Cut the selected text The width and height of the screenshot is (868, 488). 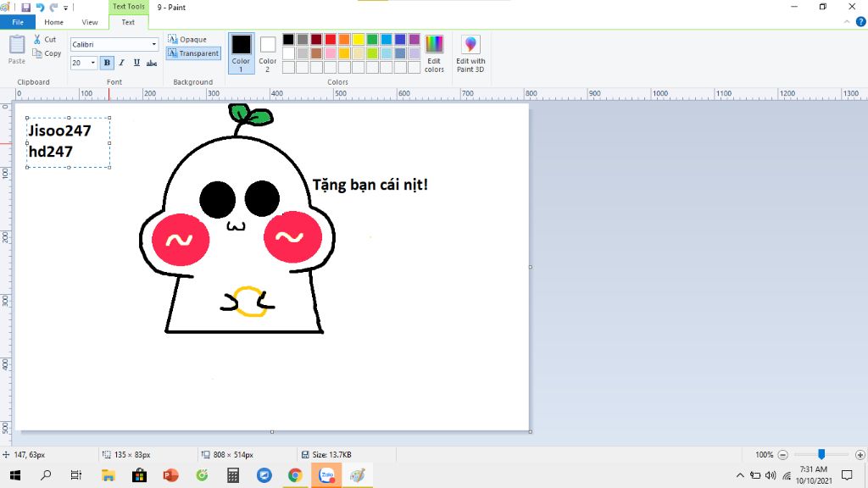pyautogui.click(x=45, y=39)
